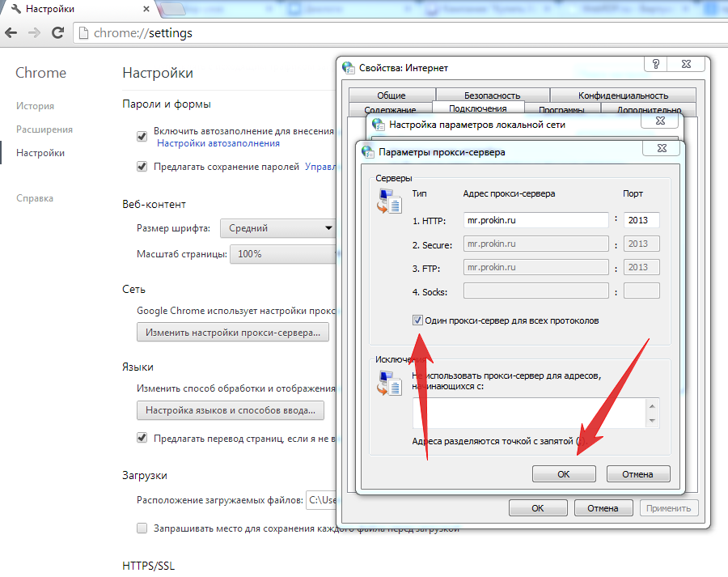Viewport: 728px width, 577px height.
Task: Toggle Один прокси-сервер для всех протоколов checkbox
Action: click(x=417, y=320)
